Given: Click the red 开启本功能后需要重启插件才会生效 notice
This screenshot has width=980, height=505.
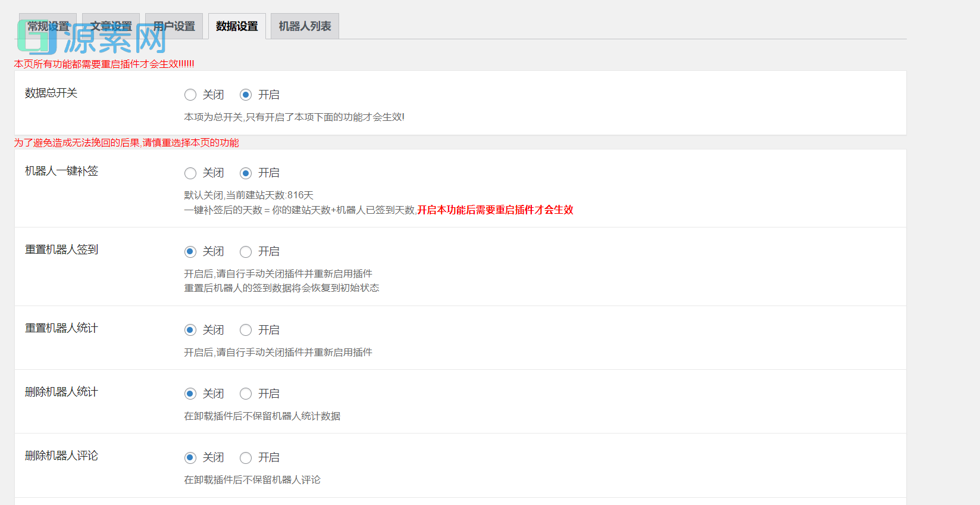Looking at the screenshot, I should tap(495, 210).
